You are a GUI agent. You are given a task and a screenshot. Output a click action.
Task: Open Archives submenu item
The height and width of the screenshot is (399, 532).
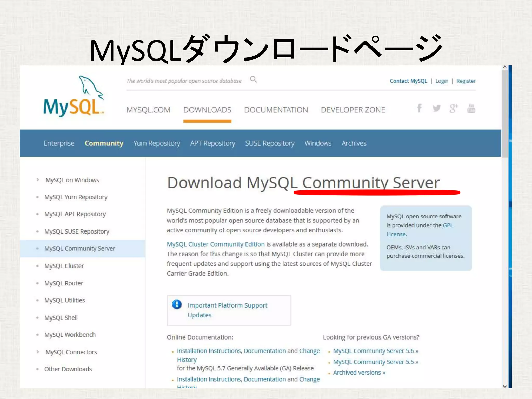tap(354, 143)
